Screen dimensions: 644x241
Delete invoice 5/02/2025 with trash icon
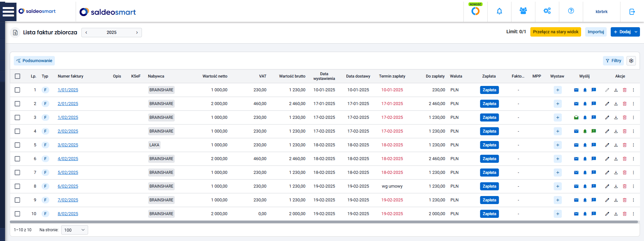click(624, 173)
